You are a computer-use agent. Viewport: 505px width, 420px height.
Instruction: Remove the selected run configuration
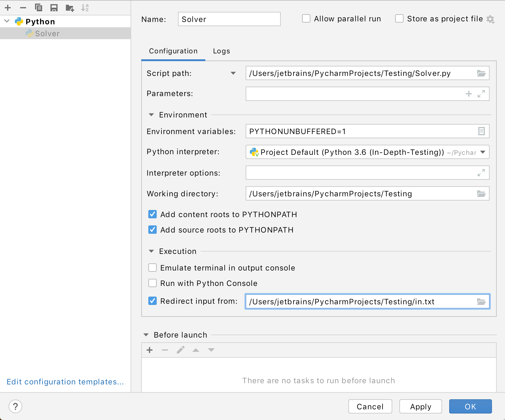pyautogui.click(x=23, y=8)
